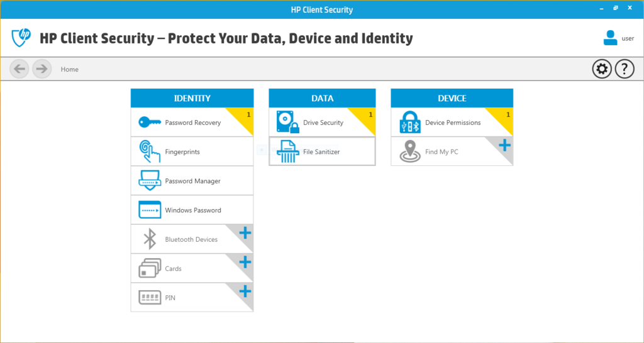Click the Windows Password icon
The image size is (644, 343).
[150, 210]
